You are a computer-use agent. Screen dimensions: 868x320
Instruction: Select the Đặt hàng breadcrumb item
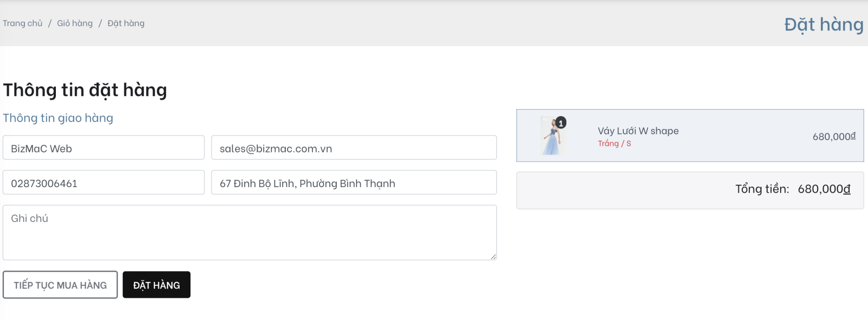(x=126, y=23)
